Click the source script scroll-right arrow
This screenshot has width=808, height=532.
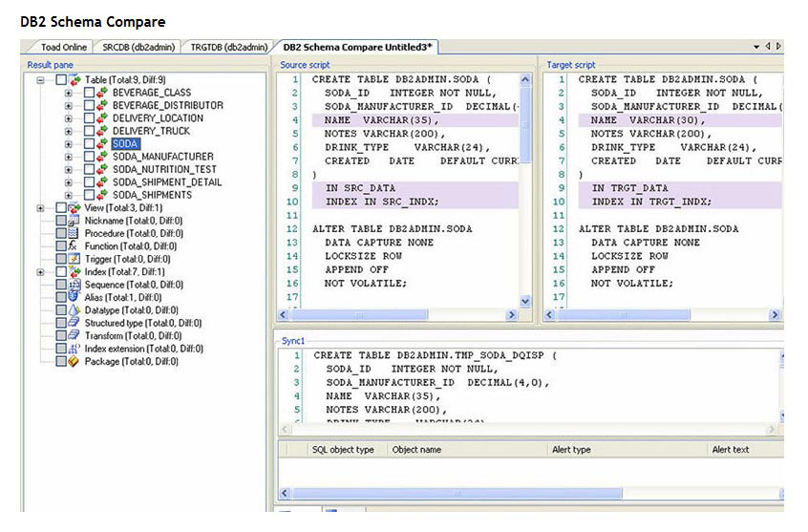click(511, 314)
